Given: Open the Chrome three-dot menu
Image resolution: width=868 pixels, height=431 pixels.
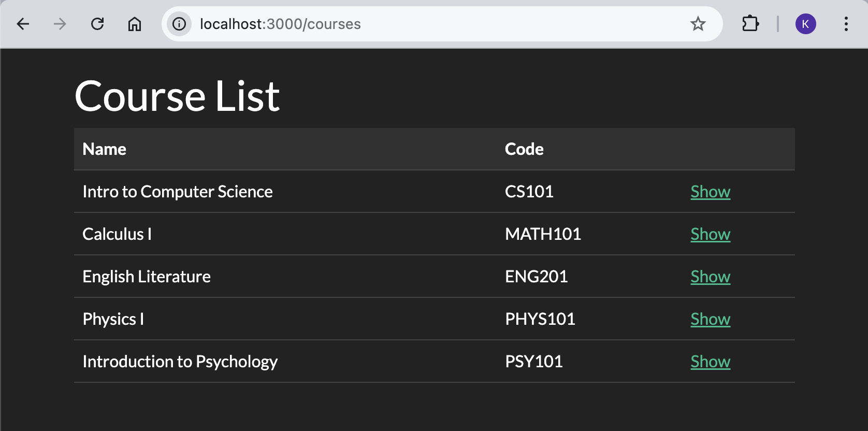Looking at the screenshot, I should point(846,24).
